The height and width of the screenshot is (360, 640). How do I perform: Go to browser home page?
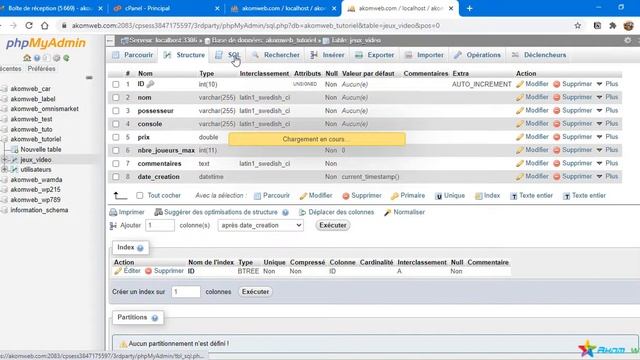pyautogui.click(x=44, y=25)
